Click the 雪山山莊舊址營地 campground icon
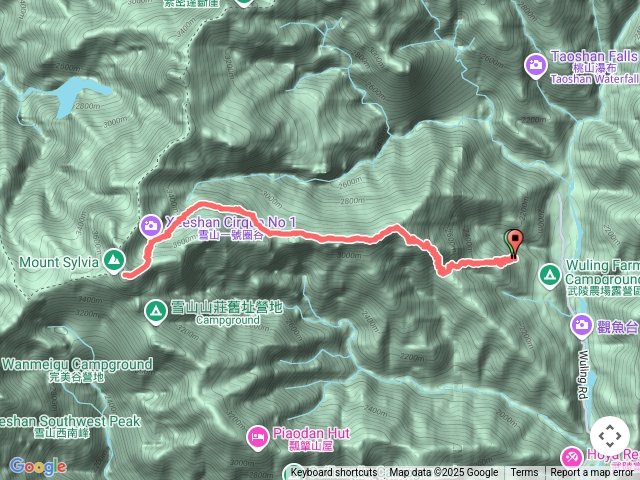 [156, 311]
